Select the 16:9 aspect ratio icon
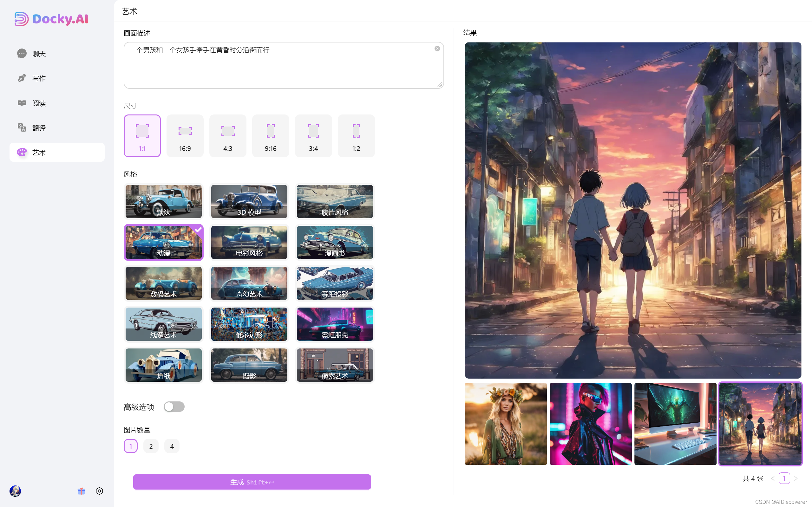 [x=185, y=131]
